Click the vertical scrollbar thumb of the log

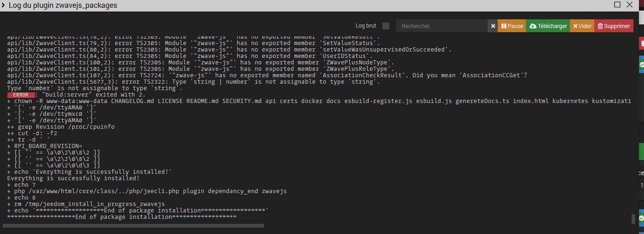pos(633,219)
